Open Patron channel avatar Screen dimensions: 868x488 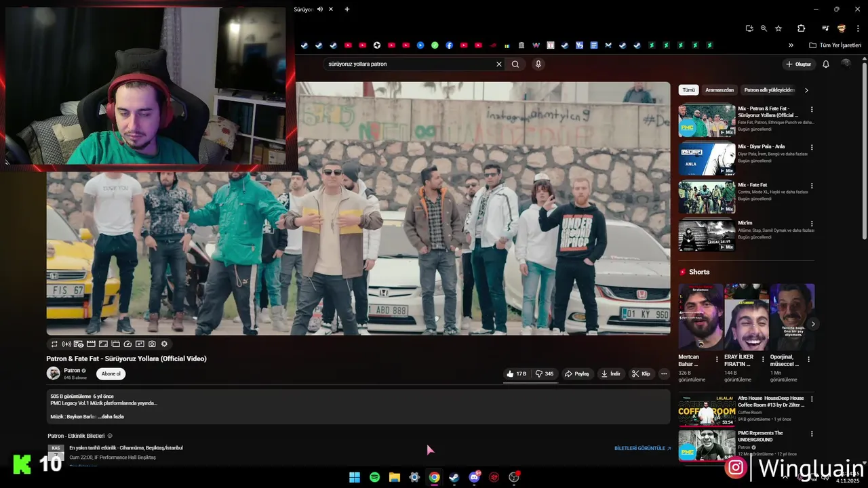coord(53,373)
